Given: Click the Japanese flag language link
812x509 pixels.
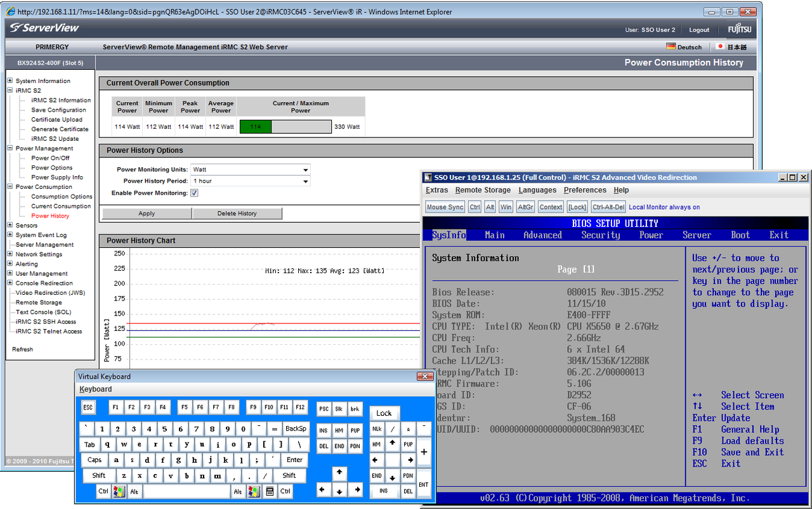Looking at the screenshot, I should (731, 47).
